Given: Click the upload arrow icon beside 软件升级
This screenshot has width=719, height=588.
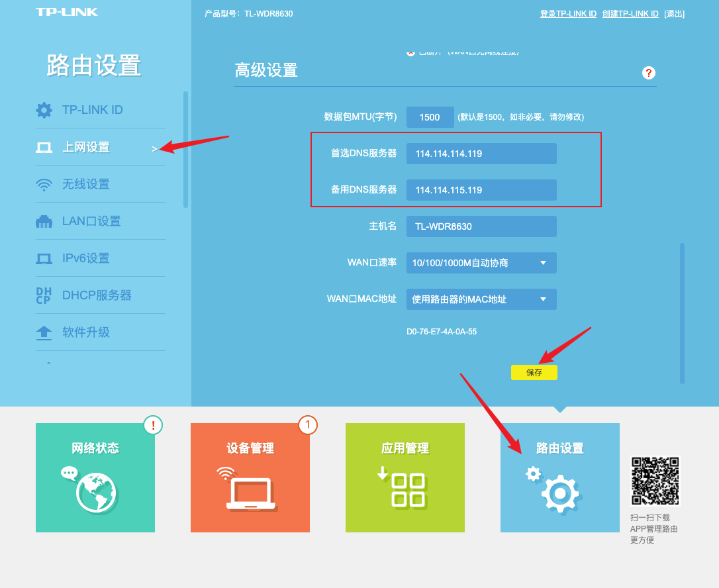Looking at the screenshot, I should pos(44,332).
